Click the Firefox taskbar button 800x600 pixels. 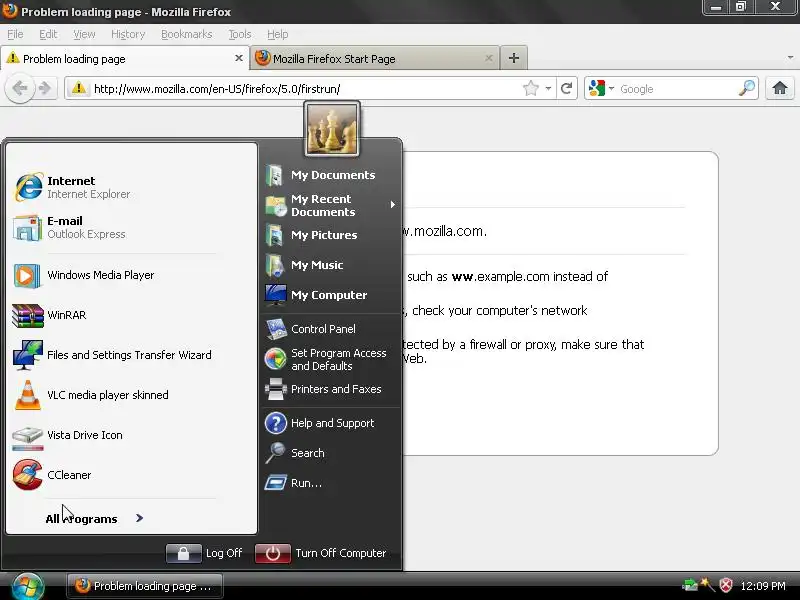[x=144, y=586]
